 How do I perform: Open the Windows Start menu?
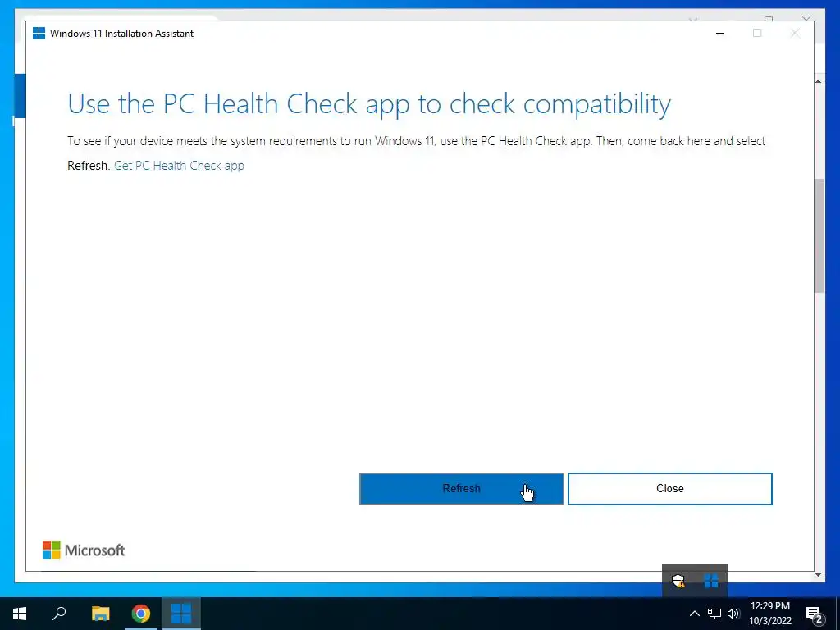pyautogui.click(x=20, y=614)
